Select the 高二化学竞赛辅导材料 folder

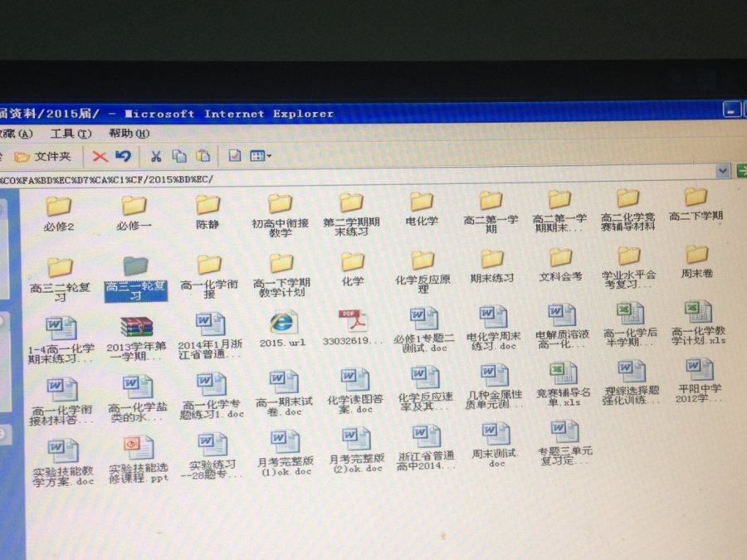coord(628,210)
